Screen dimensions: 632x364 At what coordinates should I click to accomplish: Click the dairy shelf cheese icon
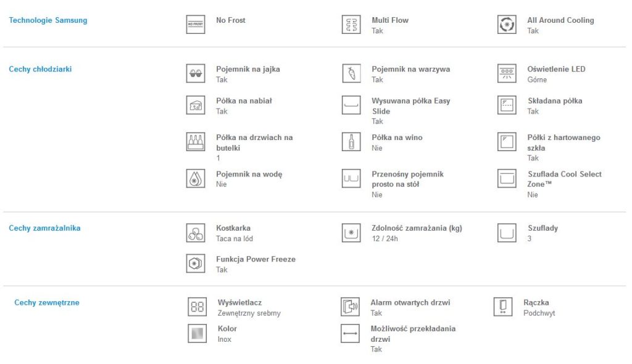click(196, 105)
